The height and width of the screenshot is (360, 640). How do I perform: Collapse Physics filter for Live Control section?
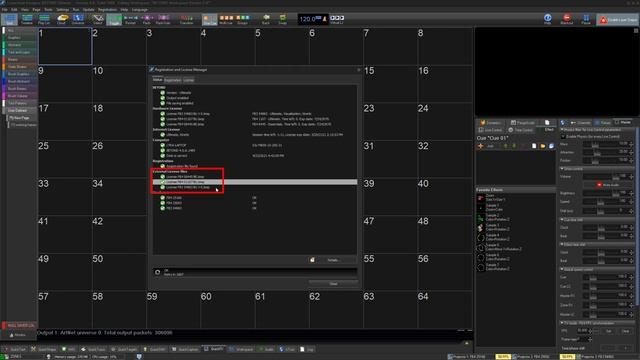point(562,129)
